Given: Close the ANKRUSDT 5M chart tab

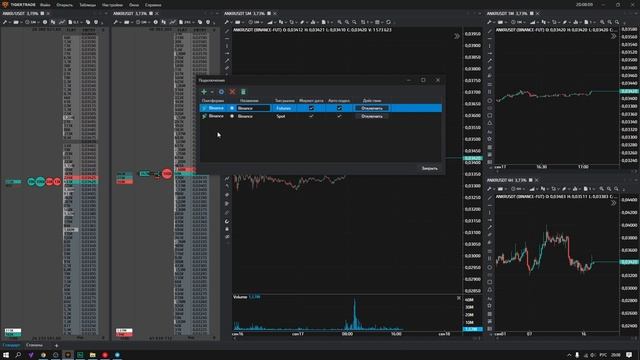Looking at the screenshot, I should pos(275,13).
